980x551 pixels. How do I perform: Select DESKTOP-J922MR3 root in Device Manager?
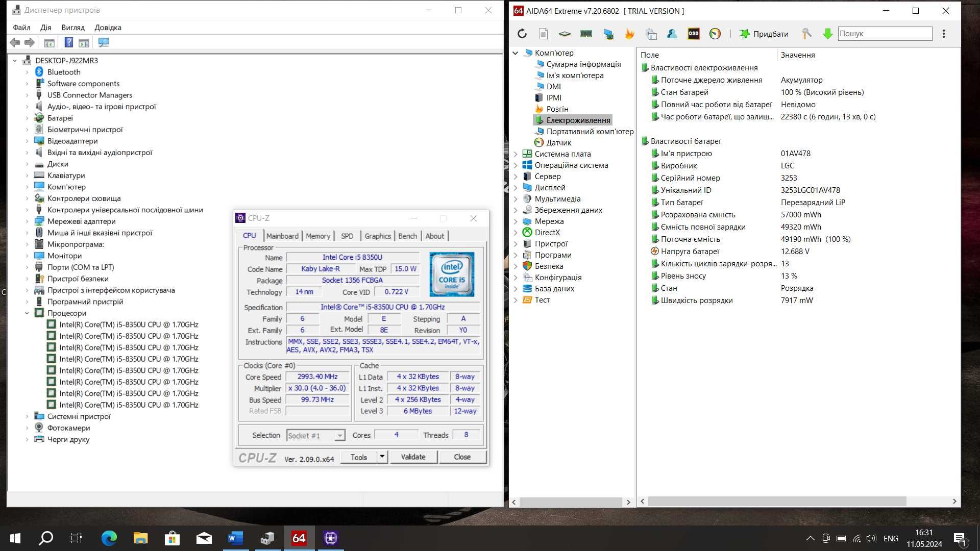[66, 60]
